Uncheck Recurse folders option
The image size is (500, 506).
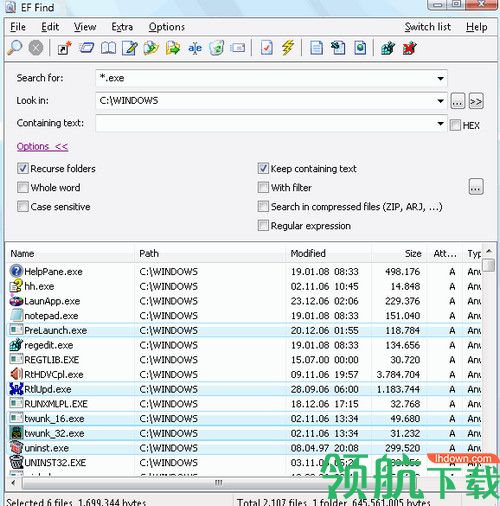(x=23, y=168)
